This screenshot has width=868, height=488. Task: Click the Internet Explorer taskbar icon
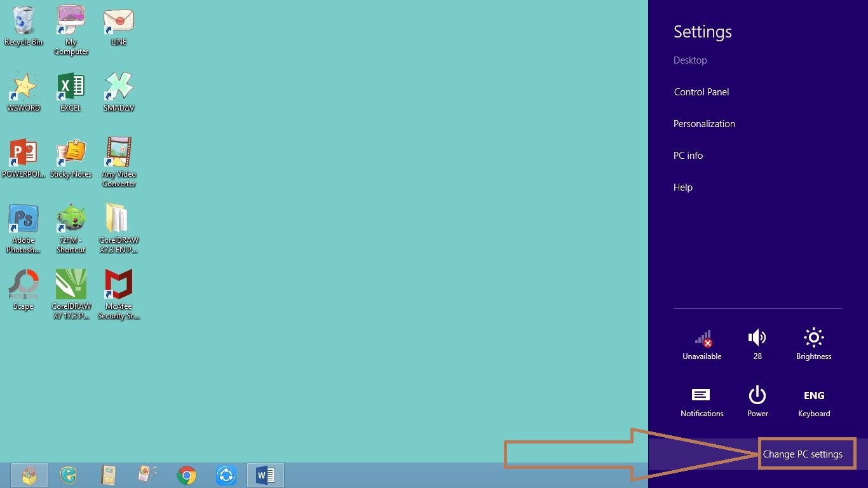coord(69,475)
